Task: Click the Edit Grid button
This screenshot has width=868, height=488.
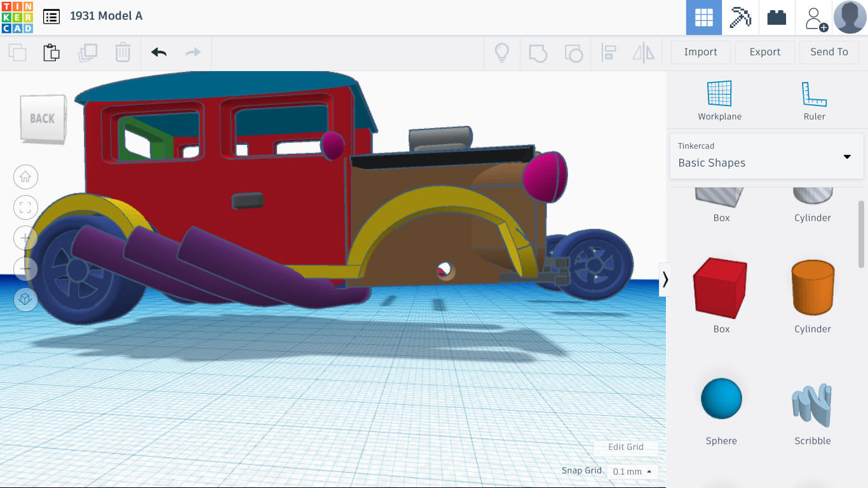Action: coord(626,447)
